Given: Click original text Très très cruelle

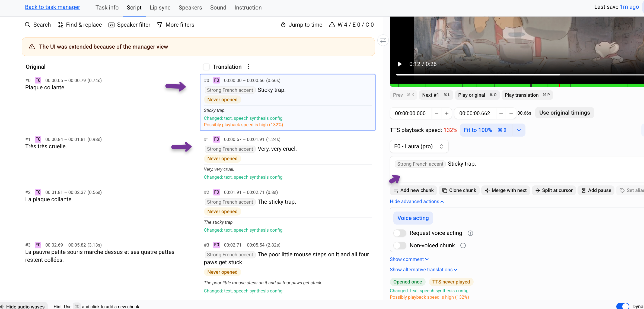Looking at the screenshot, I should point(46,146).
